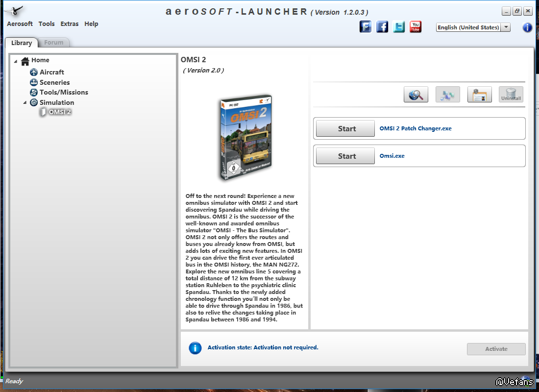539x392 pixels.
Task: Close the launcher window
Action: (x=528, y=11)
